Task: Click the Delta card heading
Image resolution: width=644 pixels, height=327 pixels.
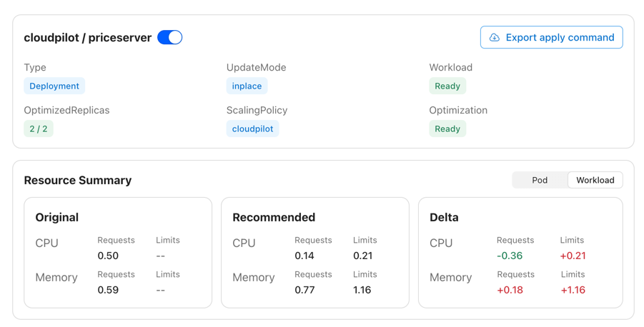Action: (444, 217)
